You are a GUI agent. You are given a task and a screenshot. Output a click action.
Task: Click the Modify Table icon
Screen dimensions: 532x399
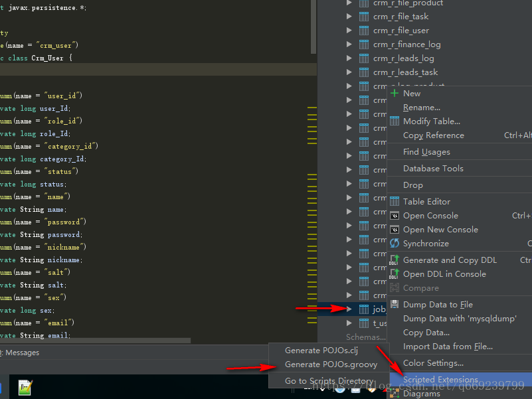[x=395, y=121]
